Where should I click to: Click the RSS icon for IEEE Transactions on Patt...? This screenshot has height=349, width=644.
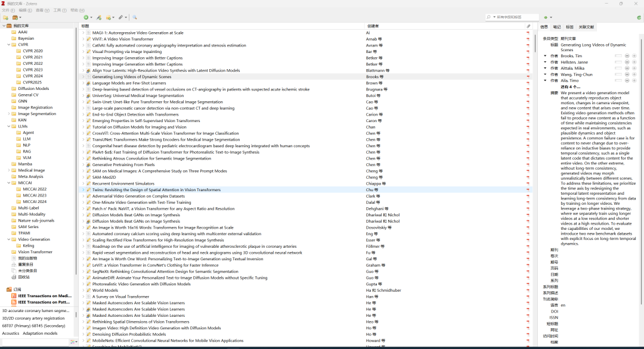point(14,302)
